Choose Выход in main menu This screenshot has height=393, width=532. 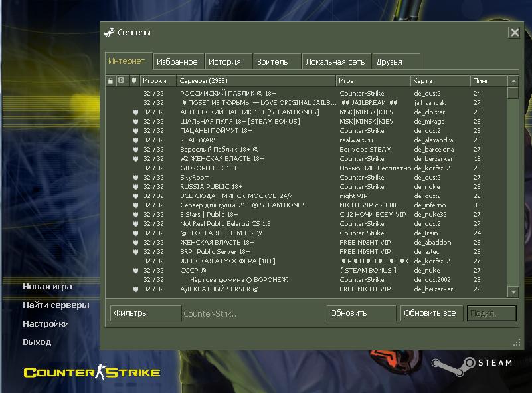(37, 342)
